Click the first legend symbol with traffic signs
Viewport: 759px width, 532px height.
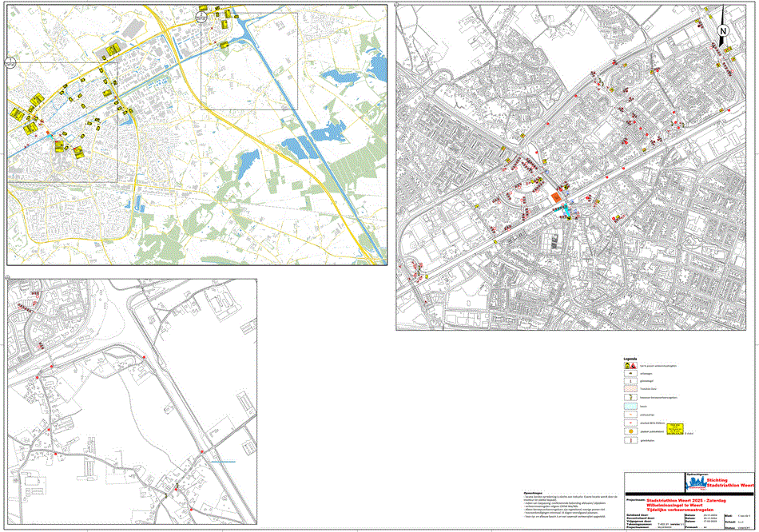tap(630, 365)
